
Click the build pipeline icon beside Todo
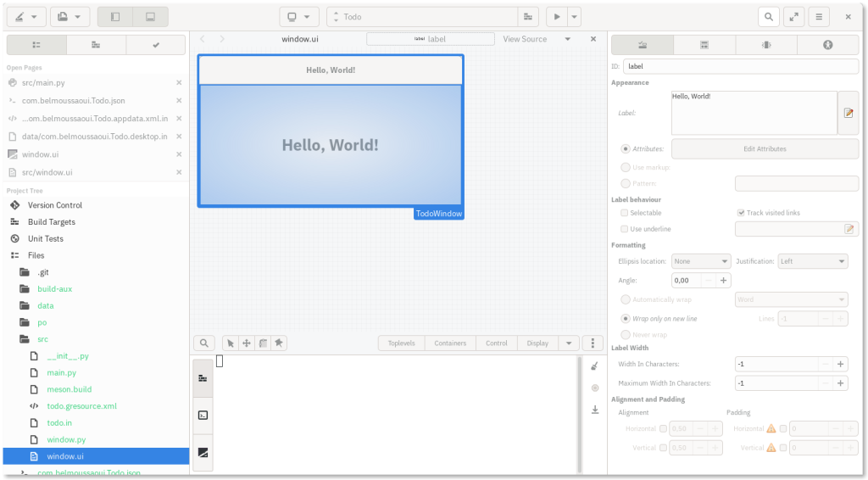point(528,17)
